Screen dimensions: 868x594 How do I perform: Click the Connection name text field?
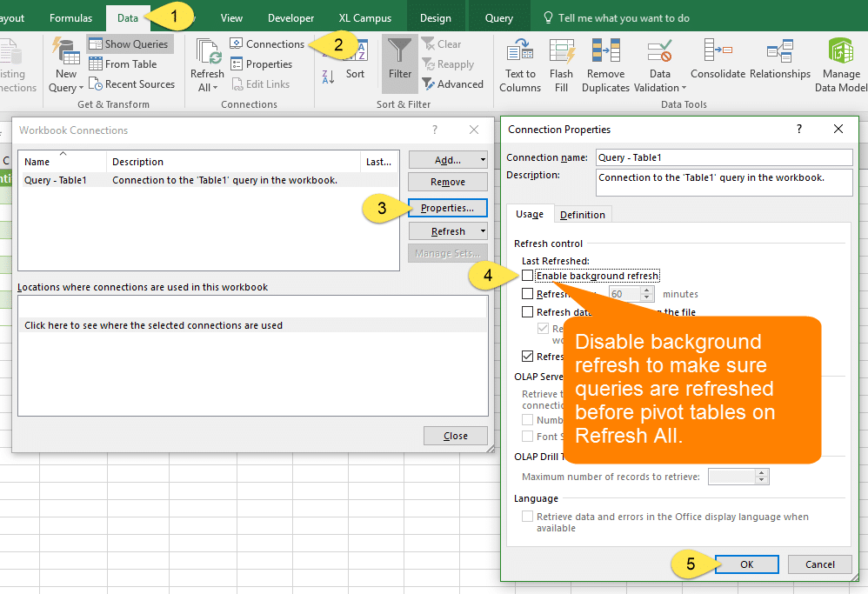tap(724, 157)
